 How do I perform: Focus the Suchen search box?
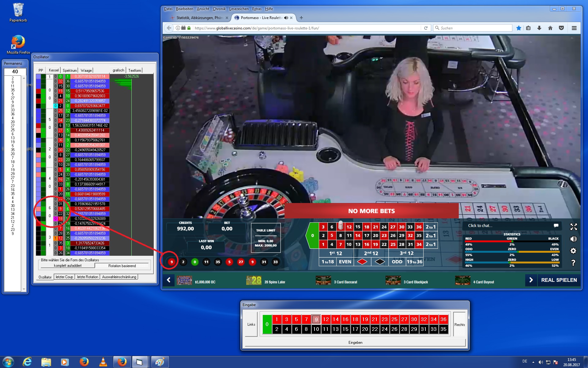point(473,28)
